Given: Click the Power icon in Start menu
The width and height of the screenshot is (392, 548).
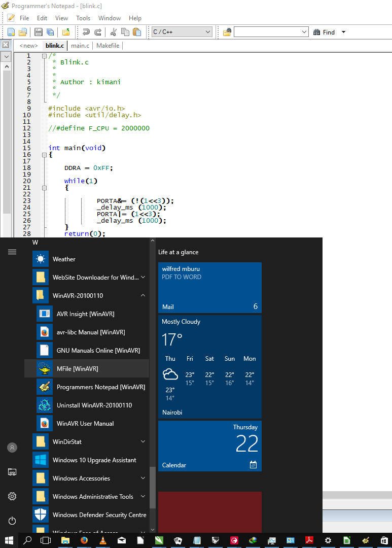Looking at the screenshot, I should pos(12,521).
